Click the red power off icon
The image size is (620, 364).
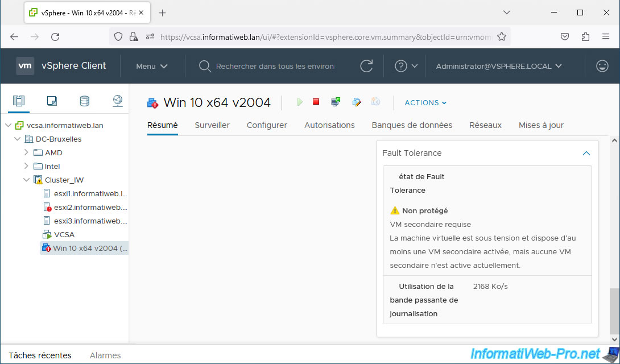(x=316, y=102)
